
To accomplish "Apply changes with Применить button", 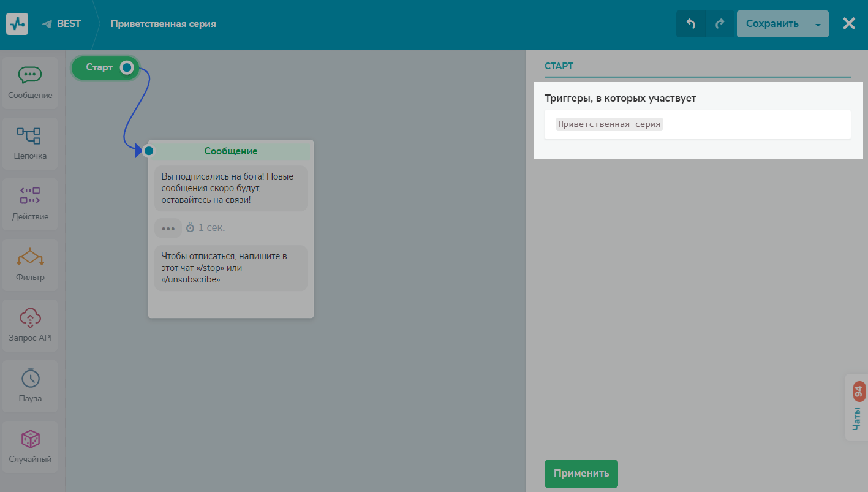I will [x=581, y=474].
